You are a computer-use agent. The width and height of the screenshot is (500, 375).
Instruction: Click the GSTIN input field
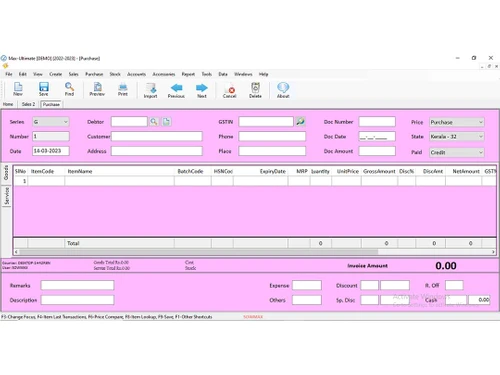pyautogui.click(x=266, y=121)
